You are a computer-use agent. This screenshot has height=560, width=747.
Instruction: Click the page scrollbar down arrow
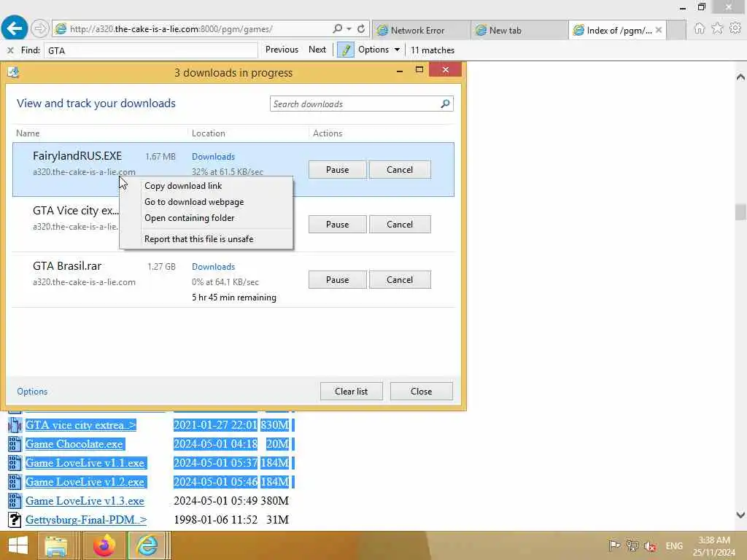tap(740, 515)
